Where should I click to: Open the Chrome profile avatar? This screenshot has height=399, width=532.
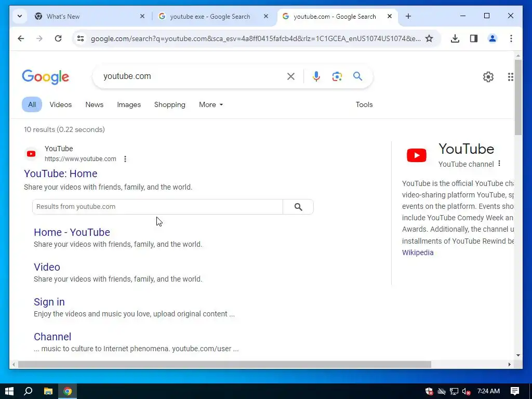493,38
